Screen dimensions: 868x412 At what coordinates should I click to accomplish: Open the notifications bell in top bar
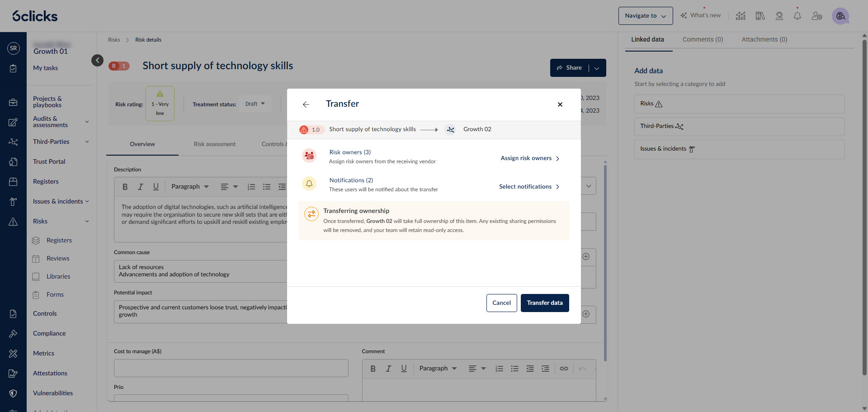point(797,16)
